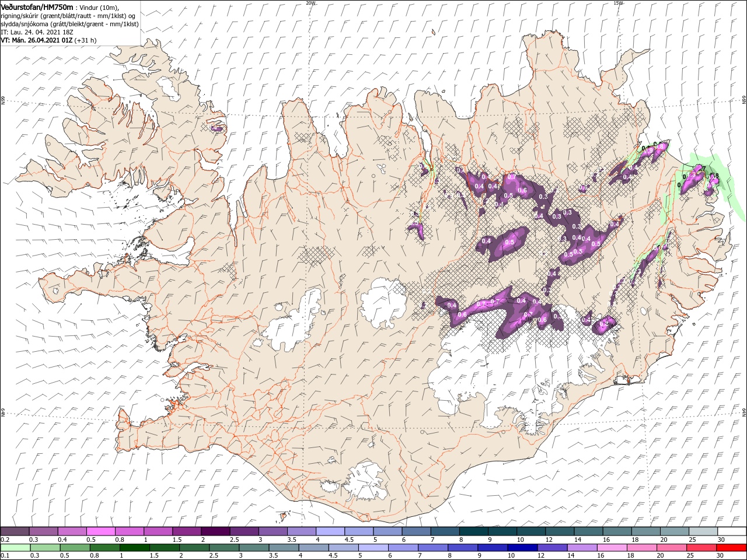Pick the dark navy bottom-row swatch labeled 10
The image size is (747, 560).
click(x=522, y=548)
